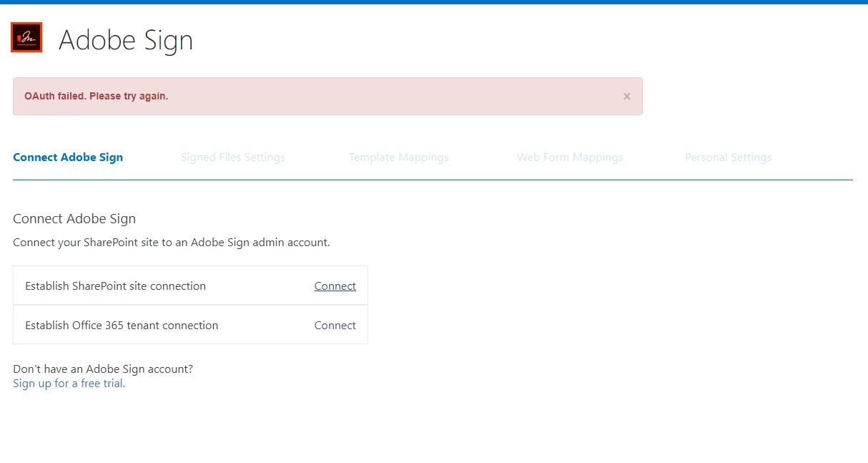Image resolution: width=868 pixels, height=463 pixels.
Task: Click the 'Don't have an Adobe Sign account?' text
Action: click(x=103, y=369)
